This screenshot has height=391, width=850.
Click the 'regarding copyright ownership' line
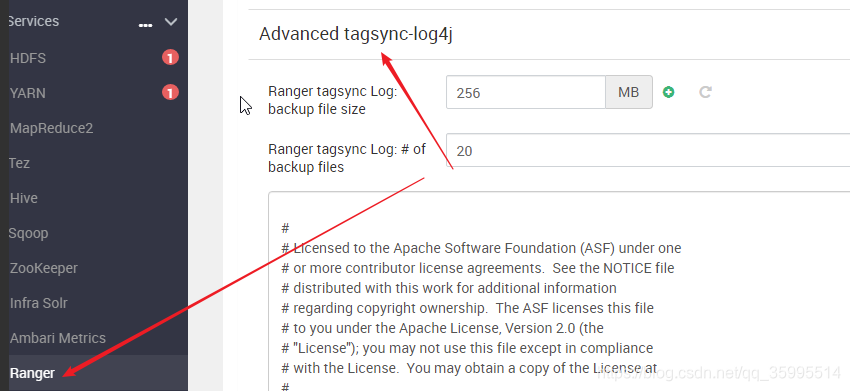tap(468, 308)
